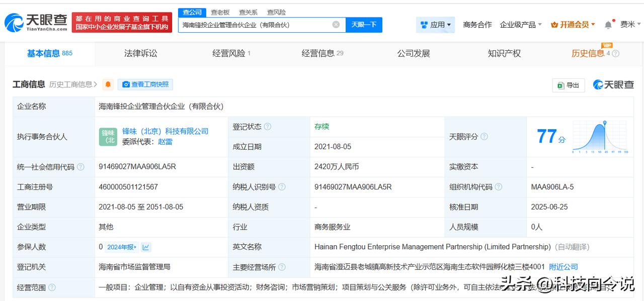Open the 开通会员 membership dropdown
This screenshot has width=644, height=301.
573,25
